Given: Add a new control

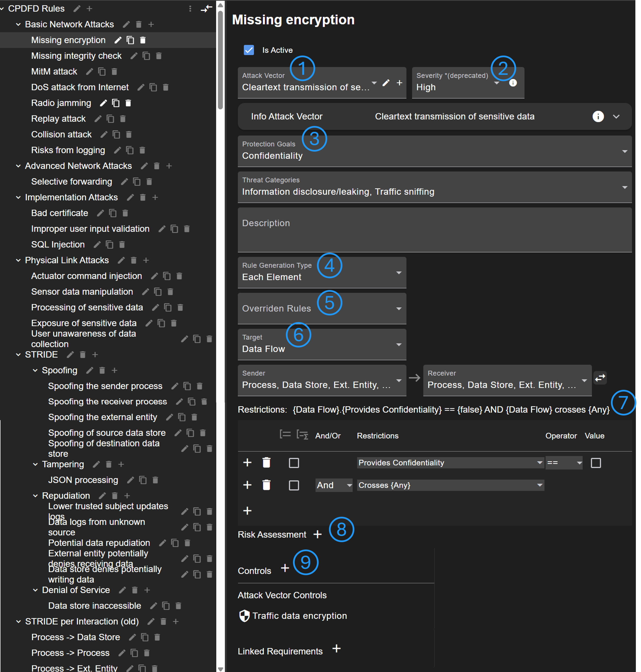Looking at the screenshot, I should pyautogui.click(x=285, y=568).
